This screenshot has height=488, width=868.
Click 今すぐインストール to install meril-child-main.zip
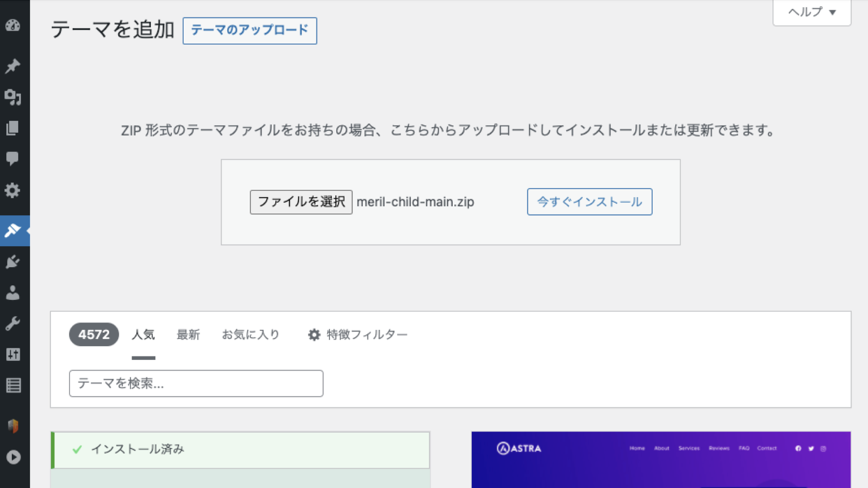coord(589,202)
